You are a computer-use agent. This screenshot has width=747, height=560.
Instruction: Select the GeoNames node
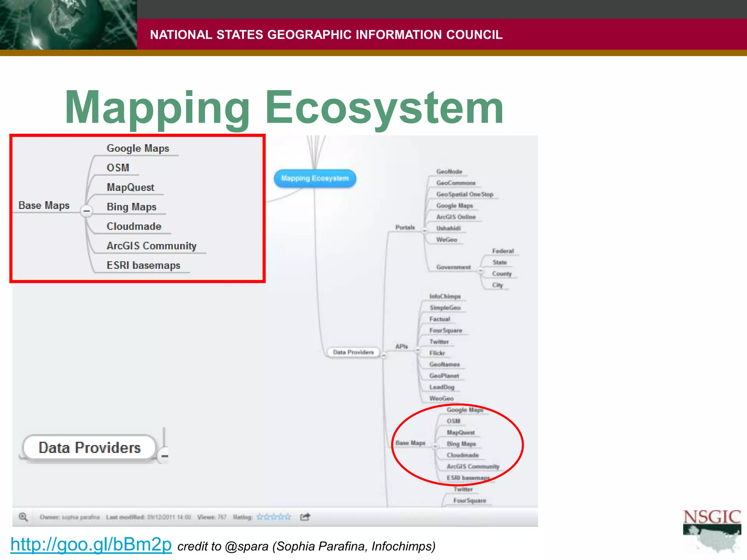coord(444,364)
